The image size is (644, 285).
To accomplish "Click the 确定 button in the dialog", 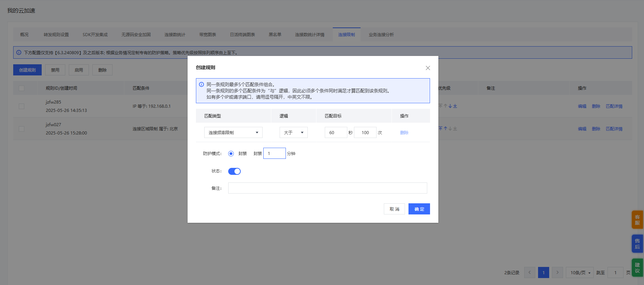I will tap(419, 209).
